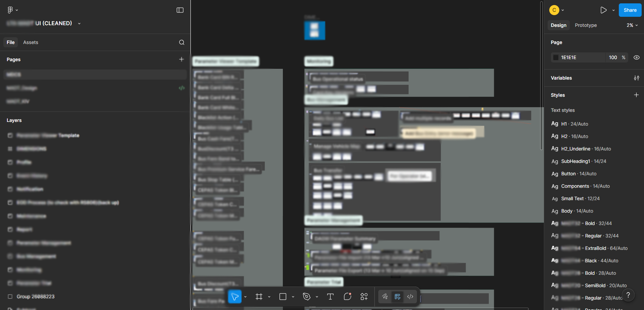644x310 pixels.
Task: Click the 1E1E1E page color swatch
Action: [x=556, y=57]
